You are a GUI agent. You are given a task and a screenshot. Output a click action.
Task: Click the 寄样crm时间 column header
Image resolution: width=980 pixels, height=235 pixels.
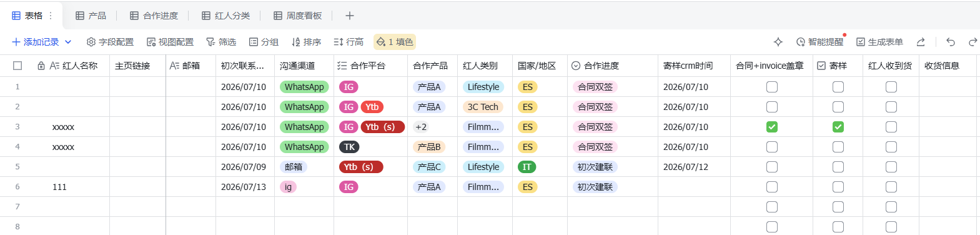click(x=694, y=66)
